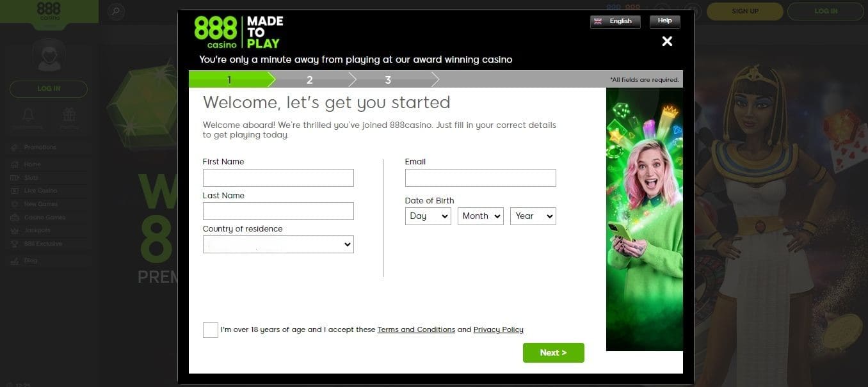
Task: Open the Country of residence dropdown
Action: click(278, 244)
